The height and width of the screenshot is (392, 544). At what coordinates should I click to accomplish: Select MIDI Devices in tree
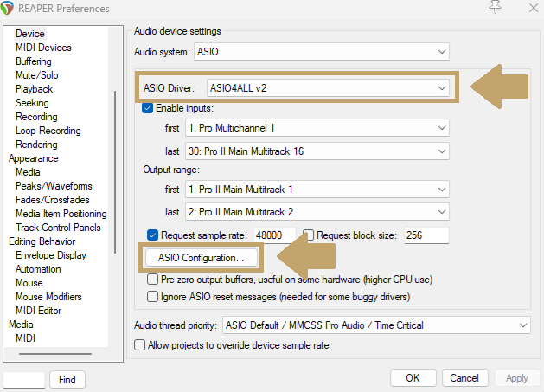(43, 48)
